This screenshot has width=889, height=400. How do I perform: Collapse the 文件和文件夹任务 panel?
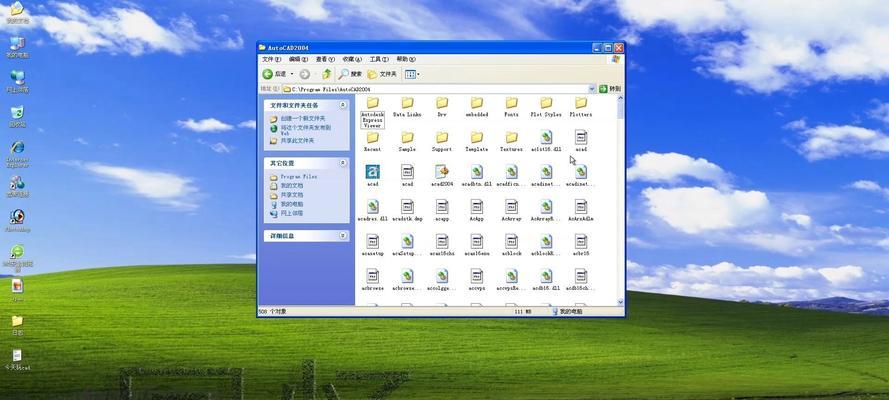click(x=343, y=105)
